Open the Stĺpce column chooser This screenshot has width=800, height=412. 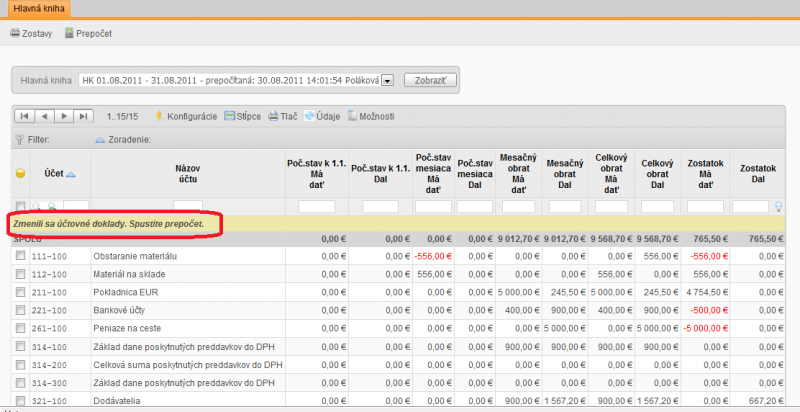243,116
